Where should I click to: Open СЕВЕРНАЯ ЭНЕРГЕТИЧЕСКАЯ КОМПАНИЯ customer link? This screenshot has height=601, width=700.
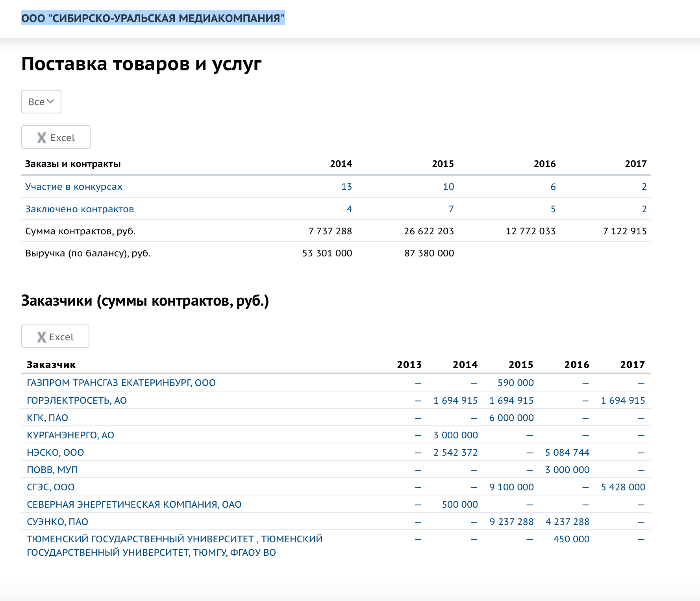pos(134,505)
